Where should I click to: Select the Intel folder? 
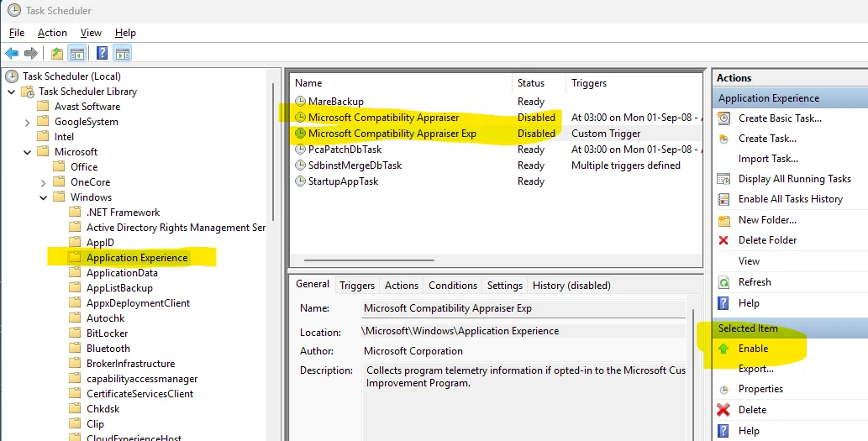tap(64, 137)
